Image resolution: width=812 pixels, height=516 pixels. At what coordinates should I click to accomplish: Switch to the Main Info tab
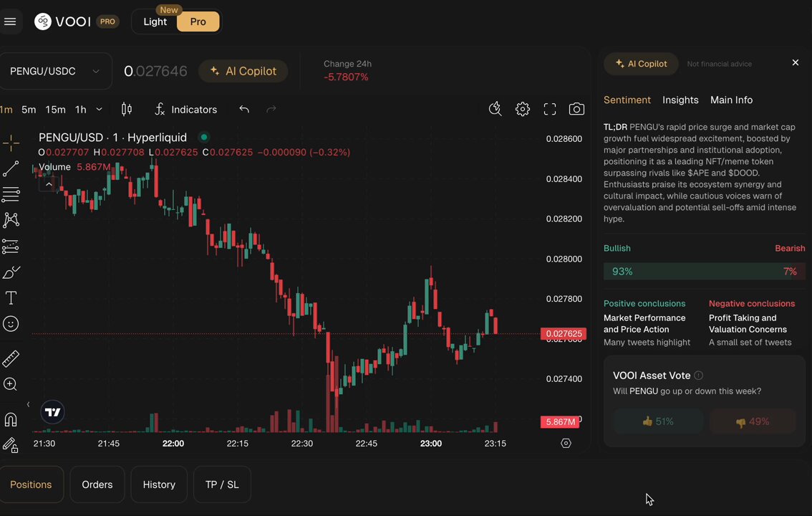coord(731,100)
